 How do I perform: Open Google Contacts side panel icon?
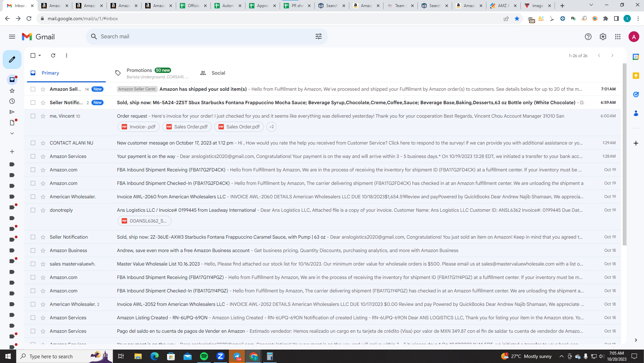pos(636,114)
